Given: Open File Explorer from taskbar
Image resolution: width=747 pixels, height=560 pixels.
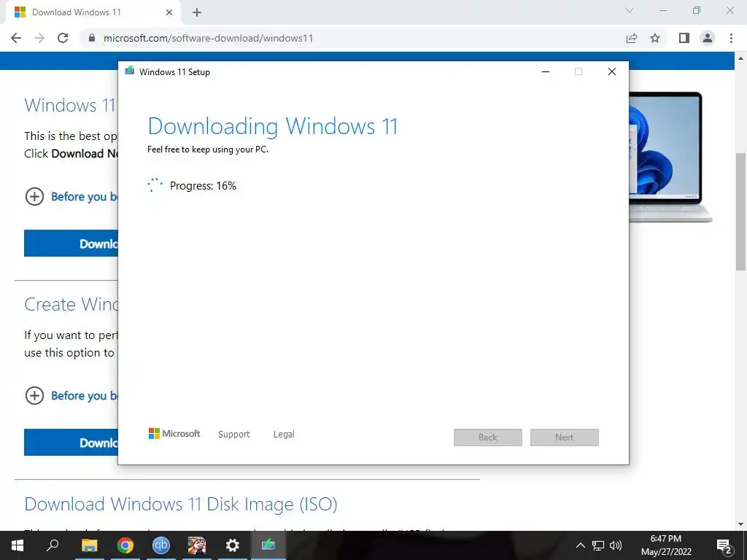Looking at the screenshot, I should 89,545.
